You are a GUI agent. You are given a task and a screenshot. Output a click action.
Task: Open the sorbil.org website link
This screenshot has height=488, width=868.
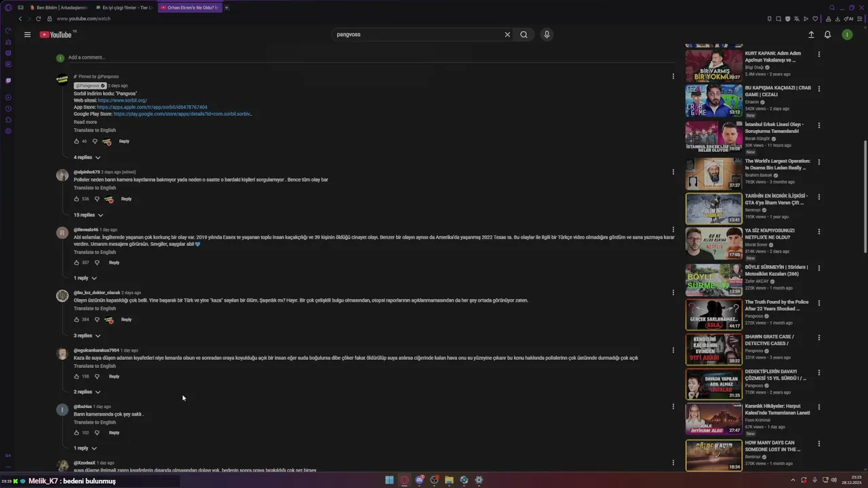(x=122, y=100)
